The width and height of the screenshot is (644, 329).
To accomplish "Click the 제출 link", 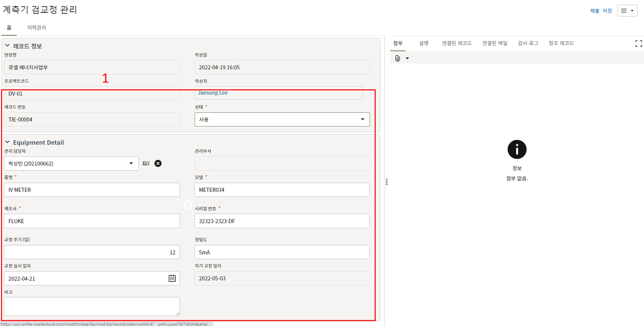I will (x=594, y=11).
